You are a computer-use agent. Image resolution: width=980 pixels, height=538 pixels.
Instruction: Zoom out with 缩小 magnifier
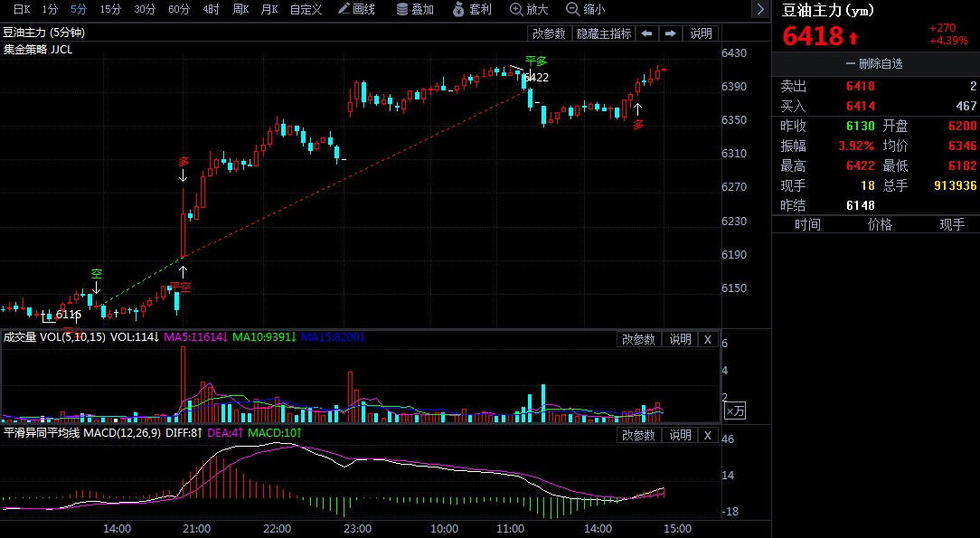[x=585, y=10]
